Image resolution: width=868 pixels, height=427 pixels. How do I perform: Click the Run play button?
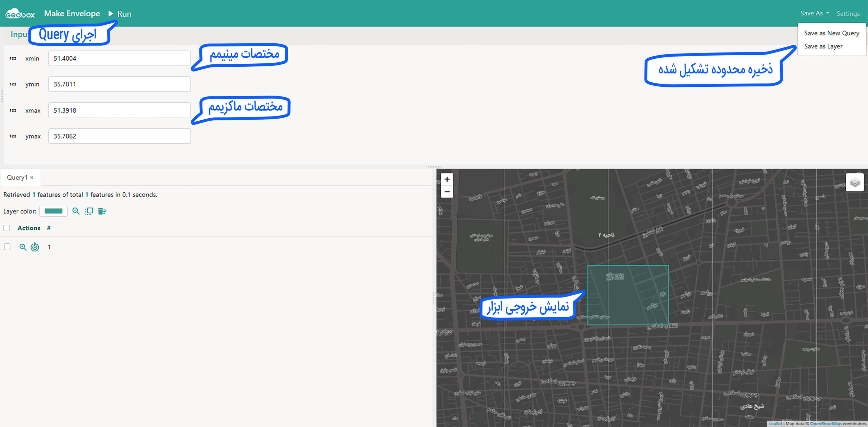tap(120, 14)
